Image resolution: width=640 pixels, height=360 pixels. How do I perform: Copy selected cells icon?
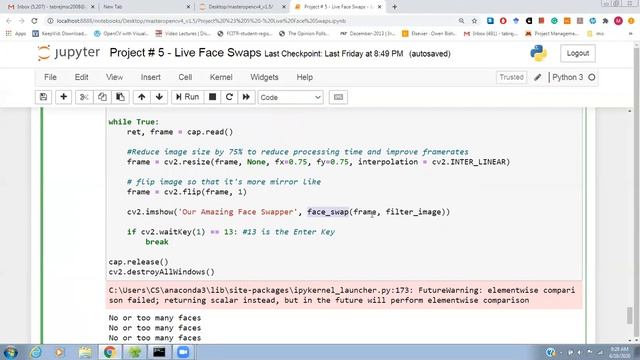pyautogui.click(x=102, y=97)
